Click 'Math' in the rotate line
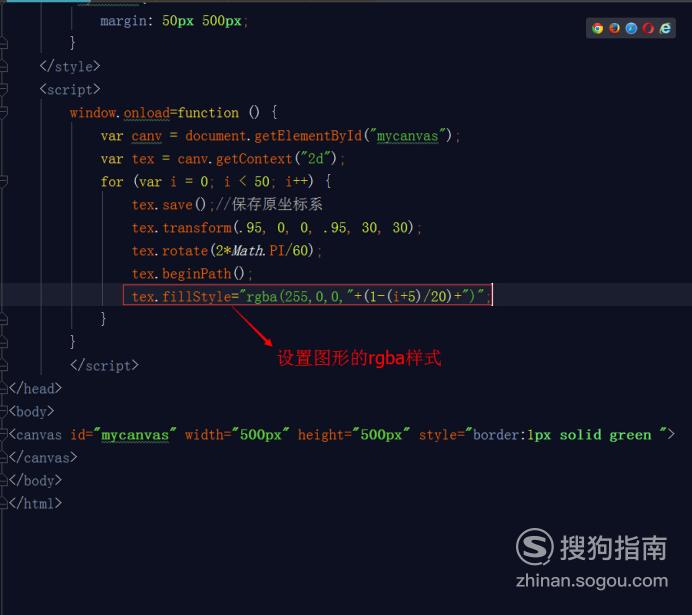 [246, 251]
